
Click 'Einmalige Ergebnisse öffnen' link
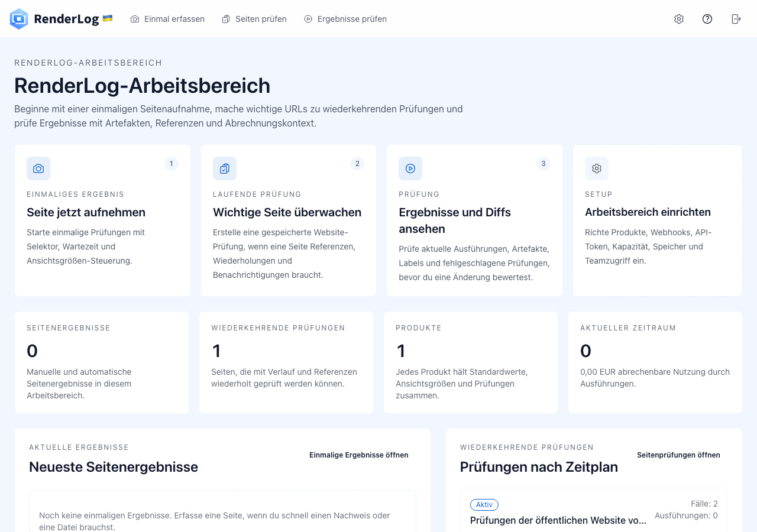coord(359,455)
